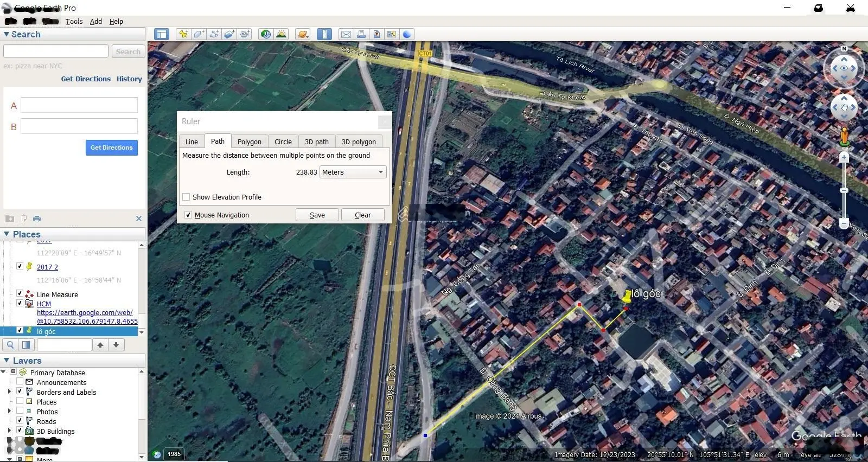868x462 pixels.
Task: Click the North indicator on the compass
Action: click(x=844, y=49)
